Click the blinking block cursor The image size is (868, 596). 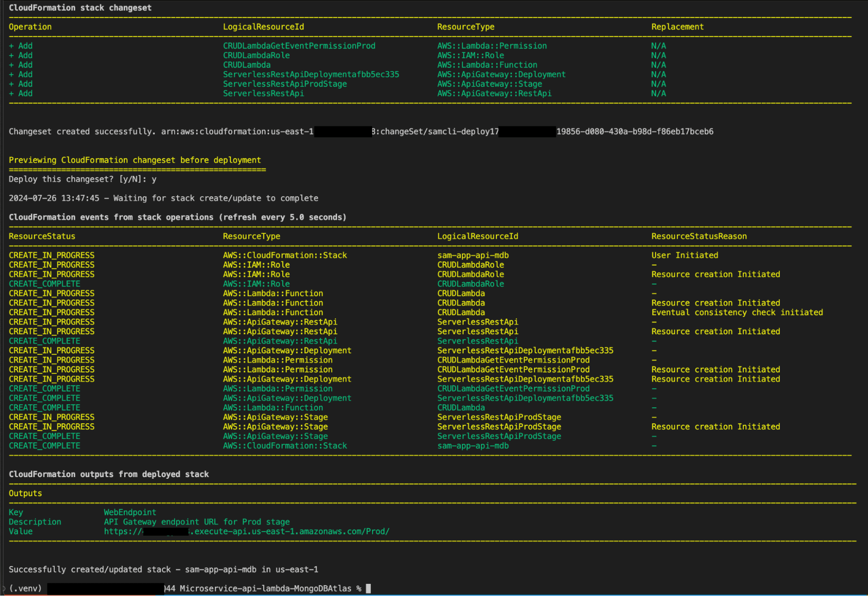click(369, 588)
